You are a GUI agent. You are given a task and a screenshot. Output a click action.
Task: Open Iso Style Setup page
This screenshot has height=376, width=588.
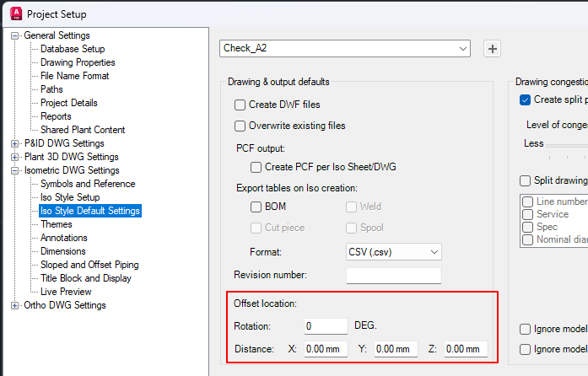coord(70,197)
